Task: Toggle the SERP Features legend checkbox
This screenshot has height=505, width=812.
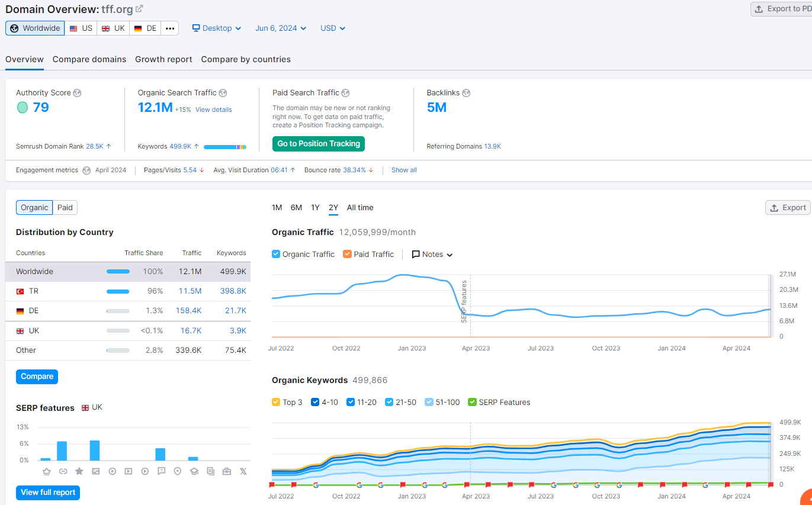Action: pos(472,402)
